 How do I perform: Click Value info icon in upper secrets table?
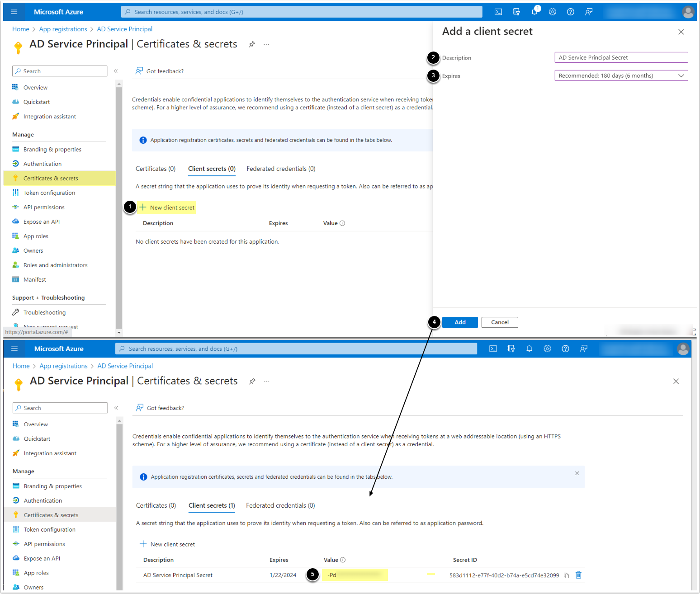[342, 223]
